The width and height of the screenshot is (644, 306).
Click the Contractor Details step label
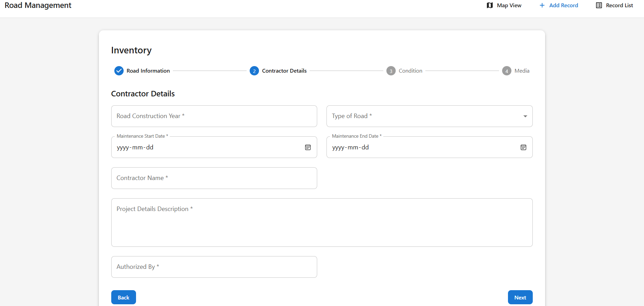coord(284,71)
